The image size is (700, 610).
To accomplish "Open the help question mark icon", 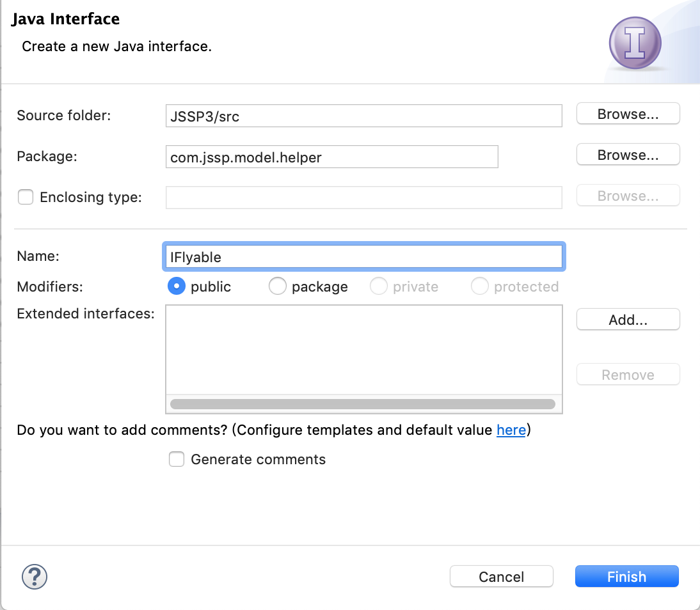I will (35, 577).
